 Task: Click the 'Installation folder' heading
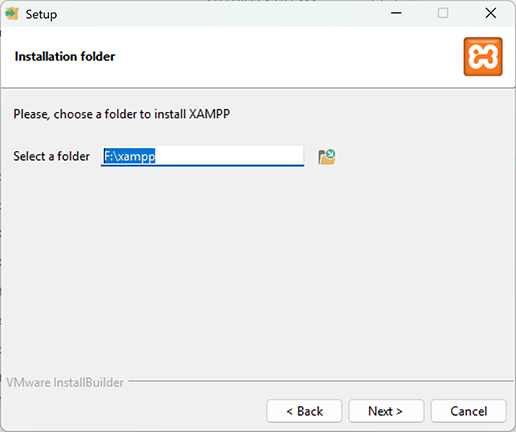[65, 56]
